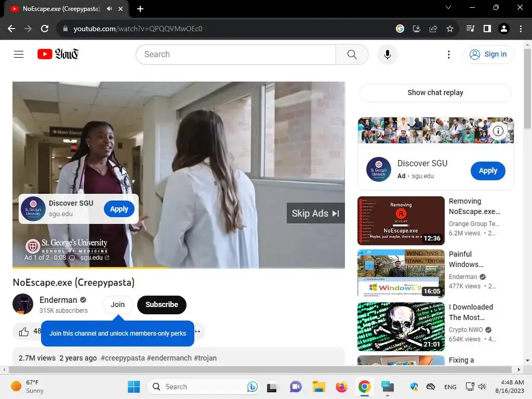Toggle Chrome side panel
Viewport: 532px width, 399px height.
[487, 29]
